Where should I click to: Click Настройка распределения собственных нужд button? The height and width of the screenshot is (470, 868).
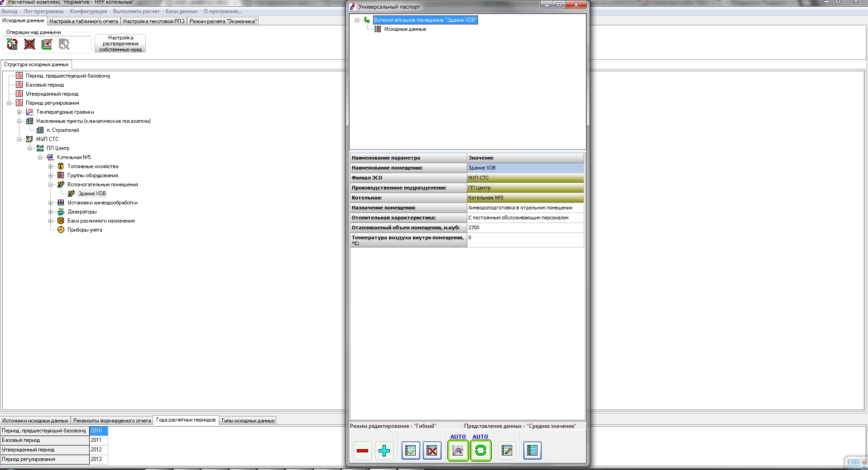[x=120, y=44]
